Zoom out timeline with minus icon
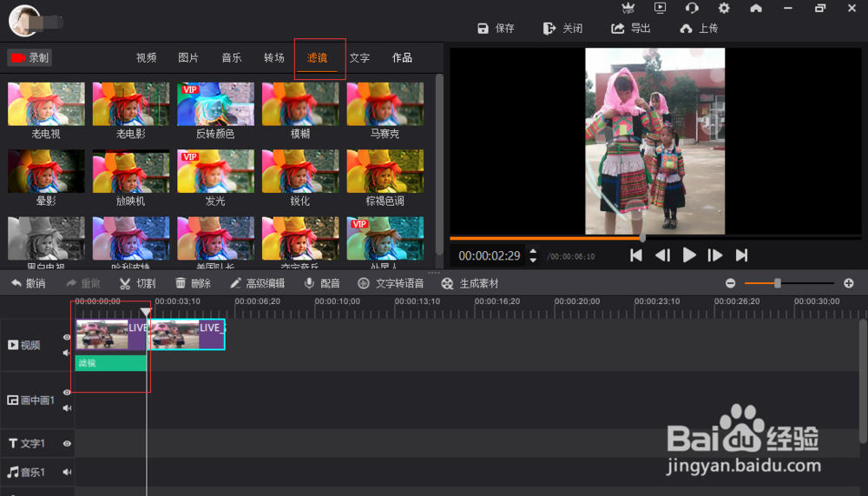The height and width of the screenshot is (496, 868). 731,283
